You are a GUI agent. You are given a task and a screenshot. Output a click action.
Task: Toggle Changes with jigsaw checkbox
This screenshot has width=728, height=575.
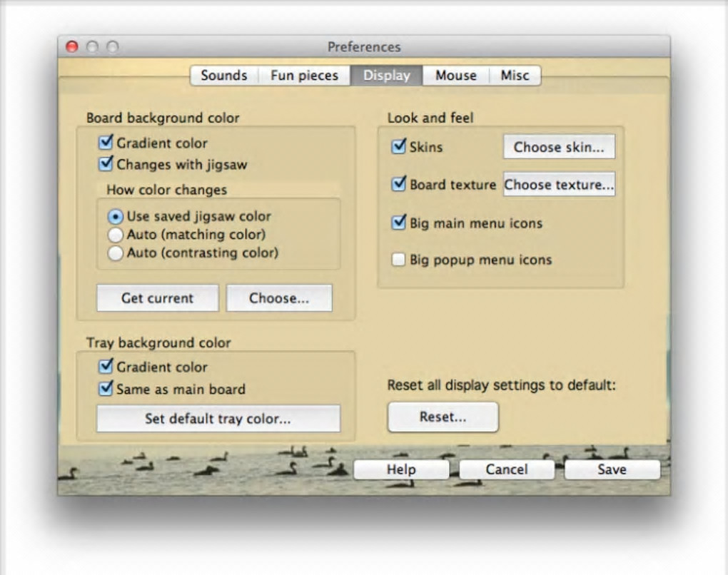click(x=106, y=164)
